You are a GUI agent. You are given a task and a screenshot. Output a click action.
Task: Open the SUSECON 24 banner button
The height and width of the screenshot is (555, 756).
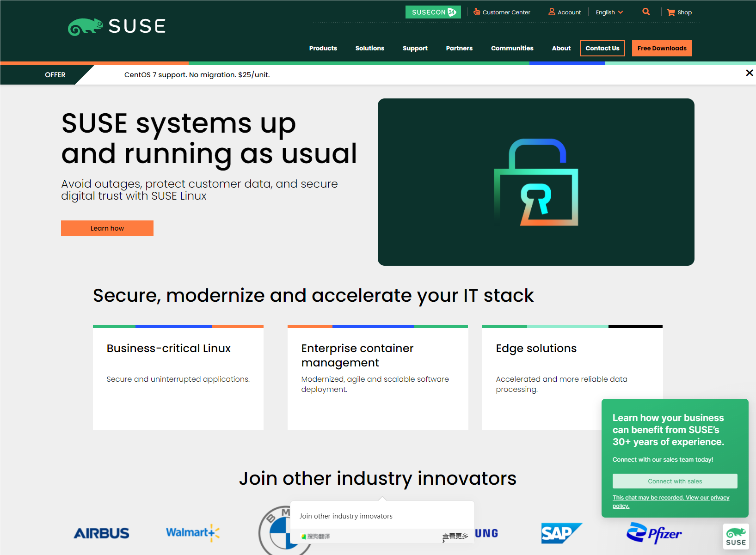[x=433, y=12]
